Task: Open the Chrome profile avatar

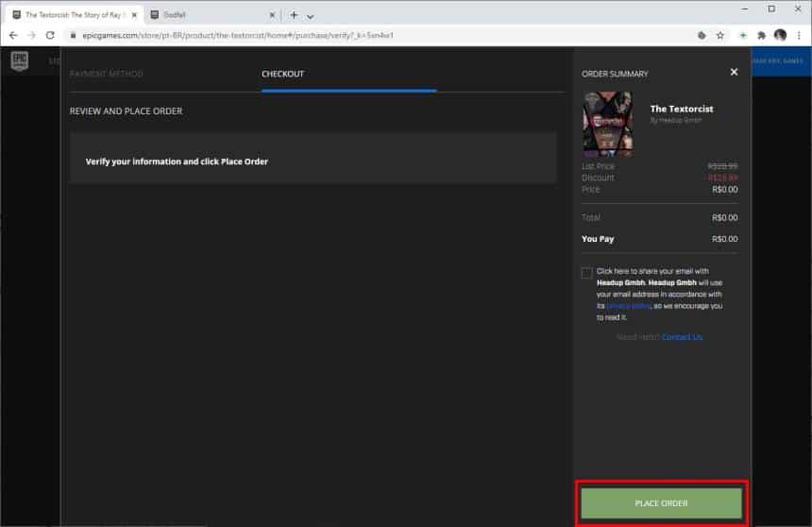Action: tap(781, 35)
